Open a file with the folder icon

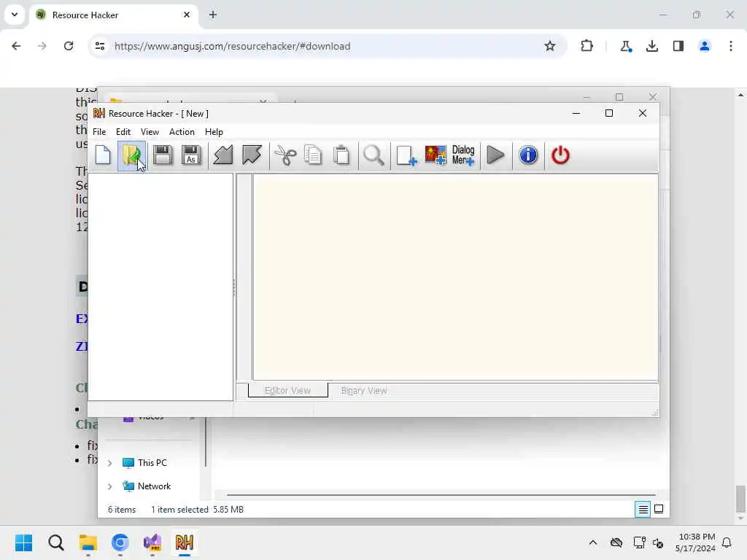tap(131, 155)
